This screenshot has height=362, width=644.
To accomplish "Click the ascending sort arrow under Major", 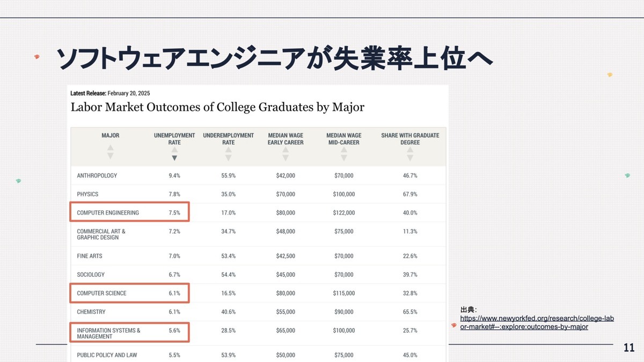I will click(110, 148).
